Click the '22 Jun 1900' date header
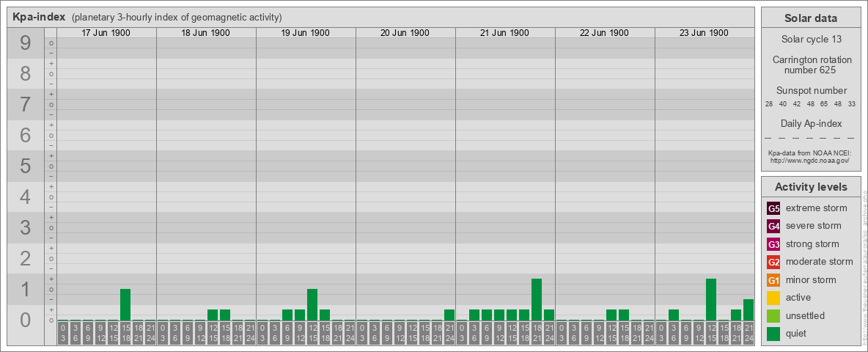Viewport: 868px width, 352px height. (x=604, y=33)
